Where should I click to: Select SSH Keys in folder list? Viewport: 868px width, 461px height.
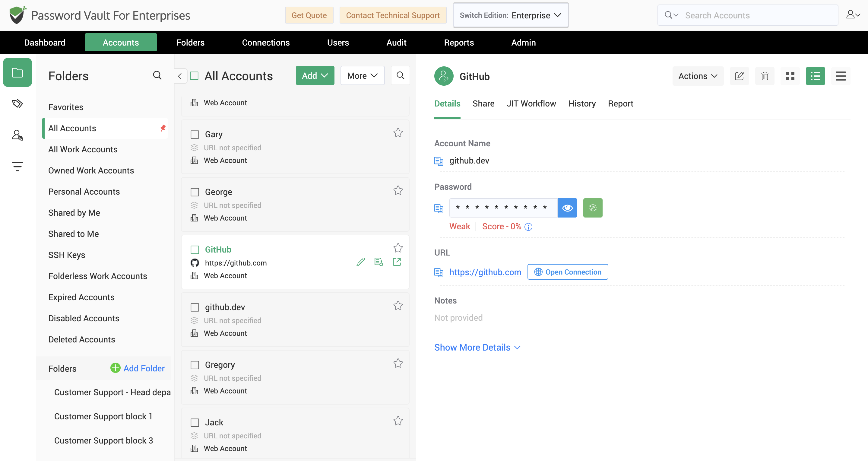67,255
